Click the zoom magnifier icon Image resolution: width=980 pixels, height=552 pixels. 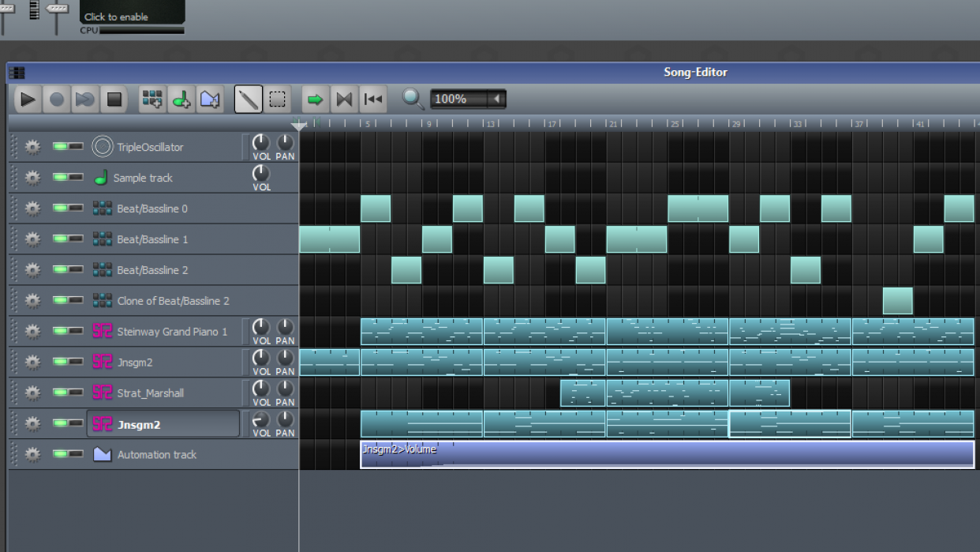point(413,99)
